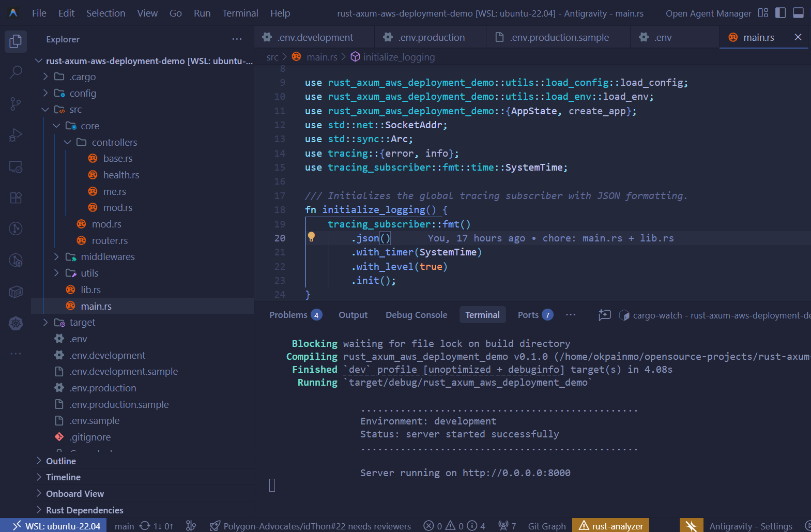Open Source Control view in activity bar

(x=16, y=104)
